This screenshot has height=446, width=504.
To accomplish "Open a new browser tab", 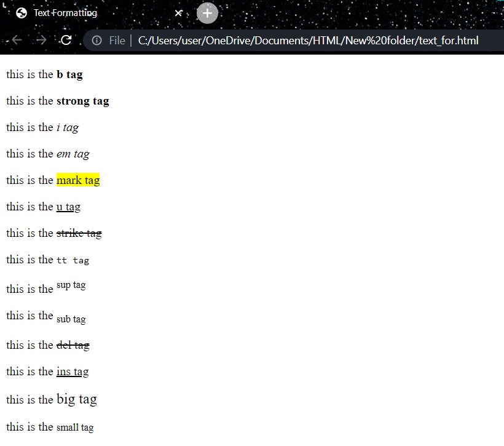I will pyautogui.click(x=207, y=12).
